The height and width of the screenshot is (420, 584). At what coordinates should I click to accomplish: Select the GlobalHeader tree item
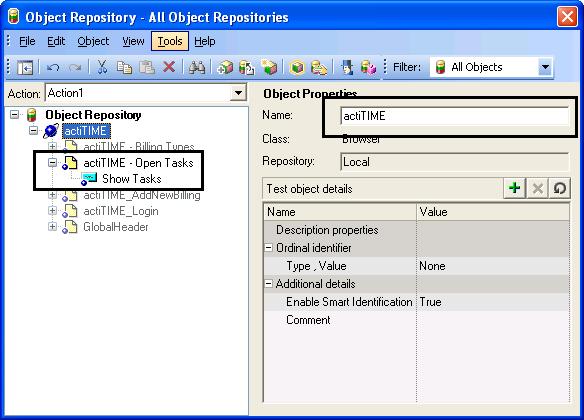pos(115,227)
